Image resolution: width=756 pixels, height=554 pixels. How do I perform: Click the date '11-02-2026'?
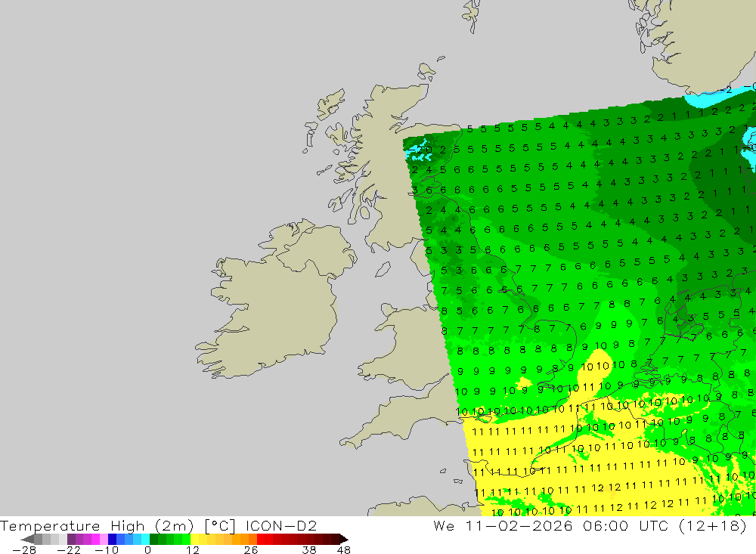click(x=519, y=525)
